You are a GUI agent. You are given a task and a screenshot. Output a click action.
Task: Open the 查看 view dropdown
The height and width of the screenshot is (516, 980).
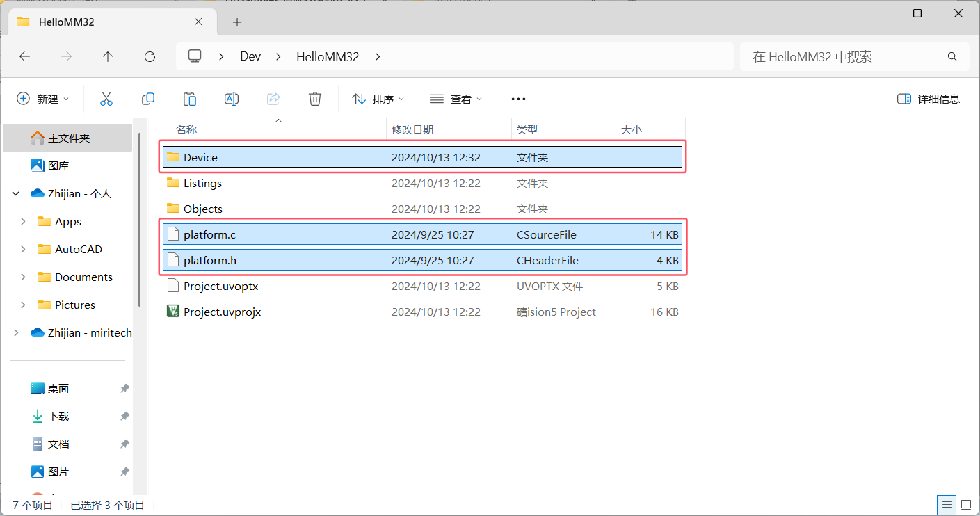pos(456,99)
